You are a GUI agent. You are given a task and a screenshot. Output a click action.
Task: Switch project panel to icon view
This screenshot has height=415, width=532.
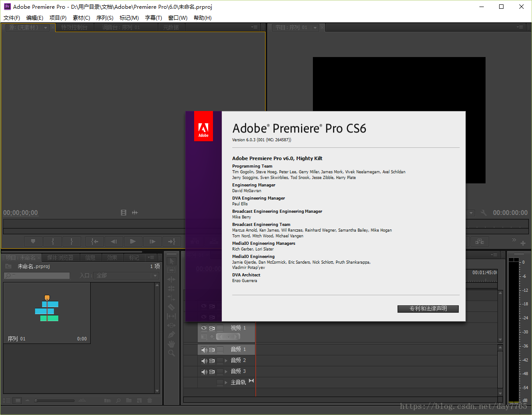pyautogui.click(x=18, y=400)
